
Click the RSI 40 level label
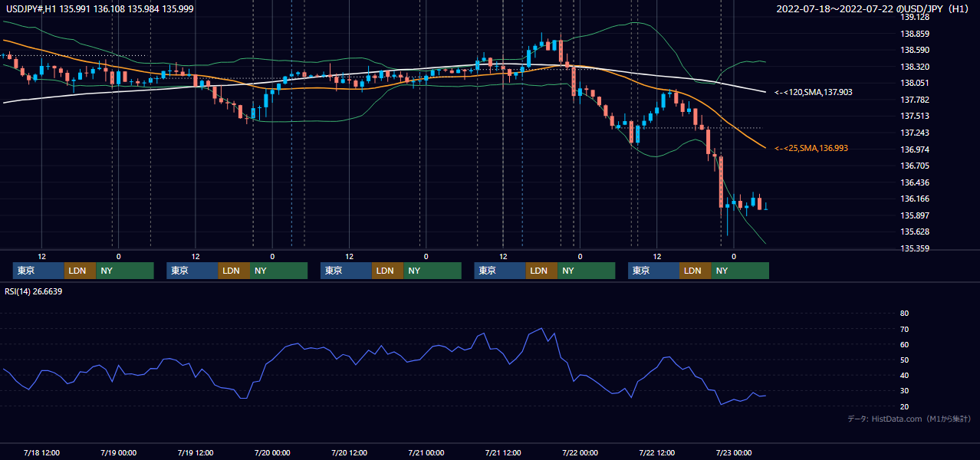904,375
